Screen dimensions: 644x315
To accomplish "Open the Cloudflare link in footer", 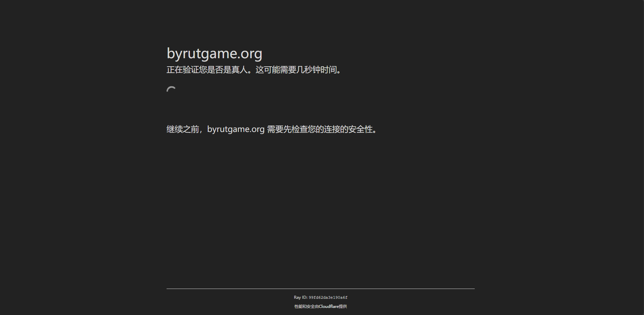I will (328, 307).
